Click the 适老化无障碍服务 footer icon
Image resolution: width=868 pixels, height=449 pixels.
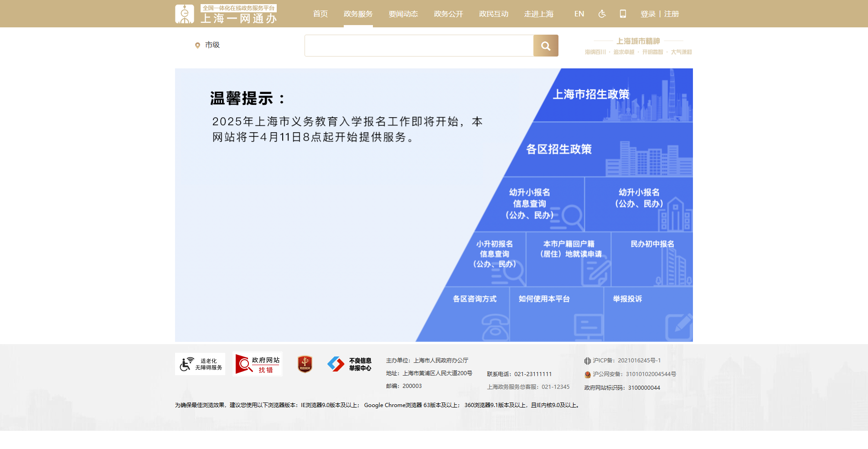point(200,364)
